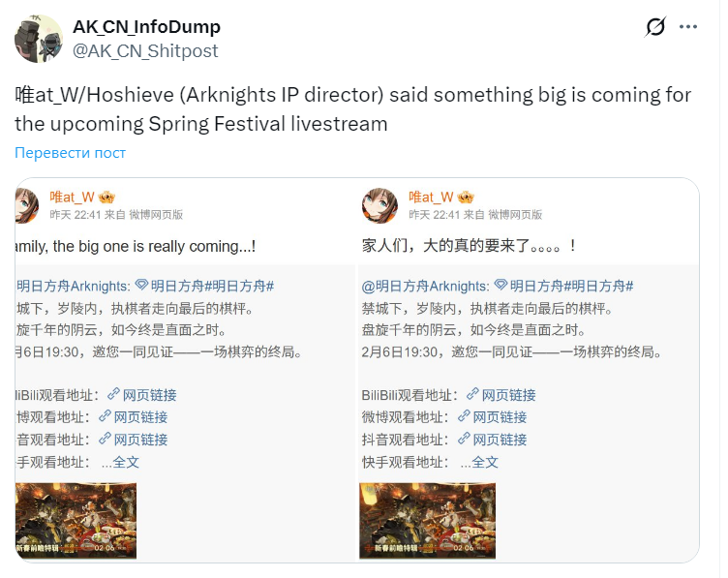Click crown badge next to right 唯at_W
This screenshot has width=728, height=578.
tap(466, 198)
